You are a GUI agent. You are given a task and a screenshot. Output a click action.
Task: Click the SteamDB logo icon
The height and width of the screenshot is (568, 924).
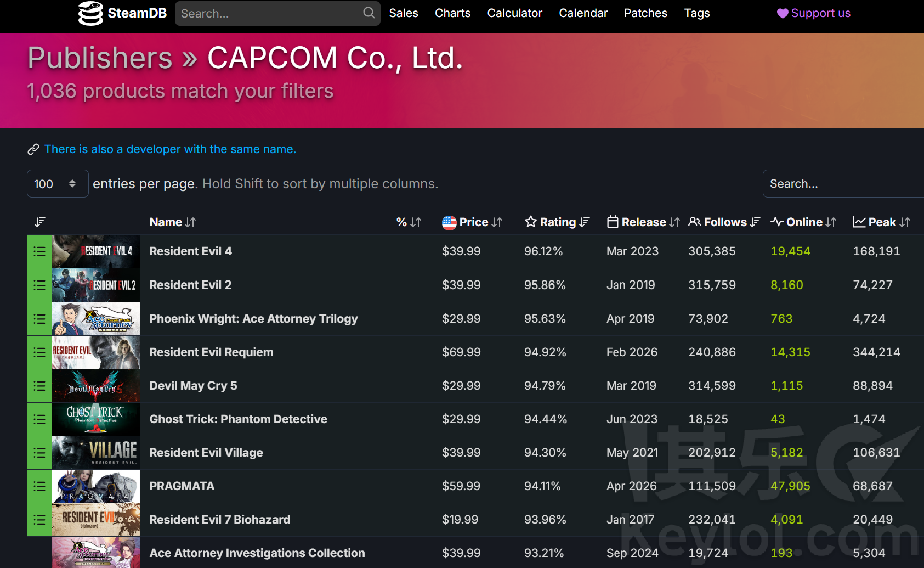90,13
